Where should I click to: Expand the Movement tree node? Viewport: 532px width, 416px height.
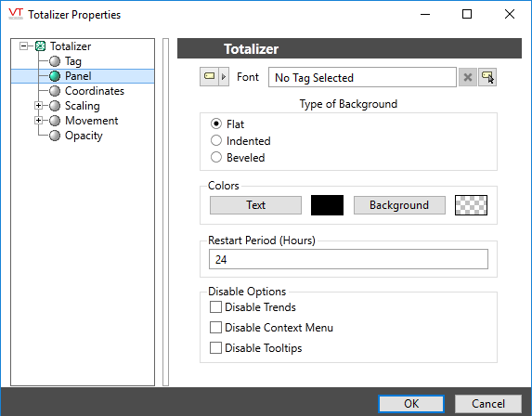click(38, 121)
